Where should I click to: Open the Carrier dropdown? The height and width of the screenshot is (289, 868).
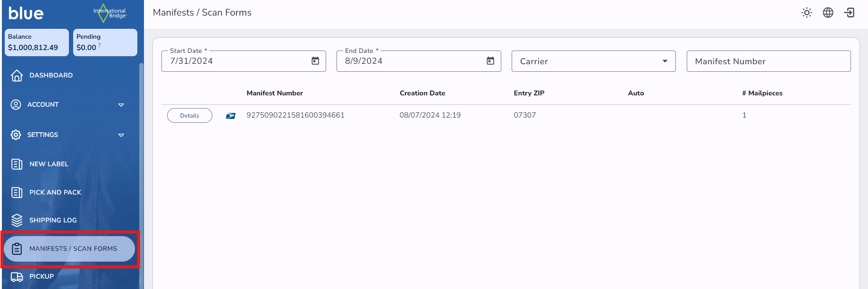pyautogui.click(x=593, y=61)
